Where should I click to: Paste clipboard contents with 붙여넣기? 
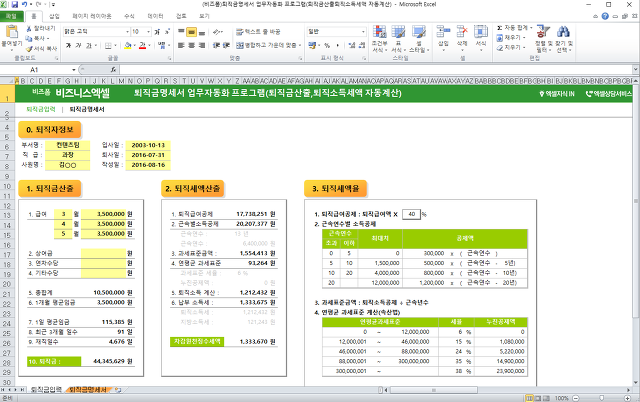(11, 36)
